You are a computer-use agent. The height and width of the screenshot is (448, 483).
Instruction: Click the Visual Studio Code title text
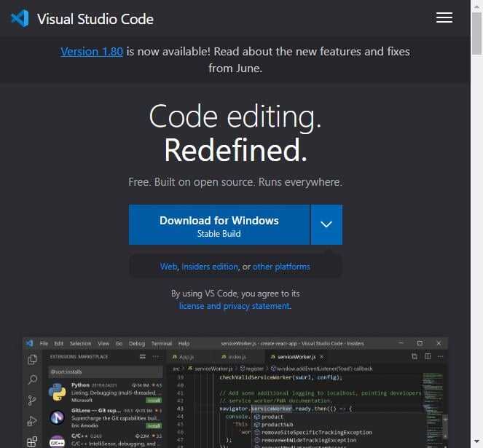[95, 19]
